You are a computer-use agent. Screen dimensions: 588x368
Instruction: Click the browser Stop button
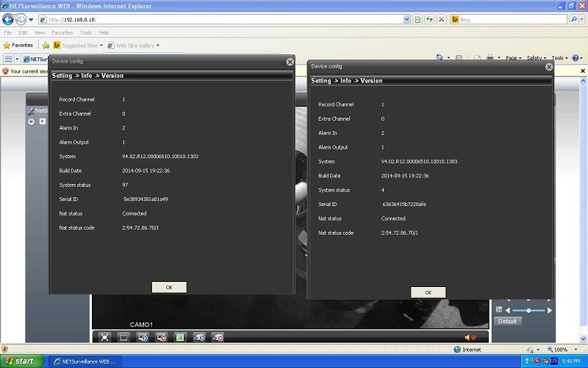coord(442,19)
